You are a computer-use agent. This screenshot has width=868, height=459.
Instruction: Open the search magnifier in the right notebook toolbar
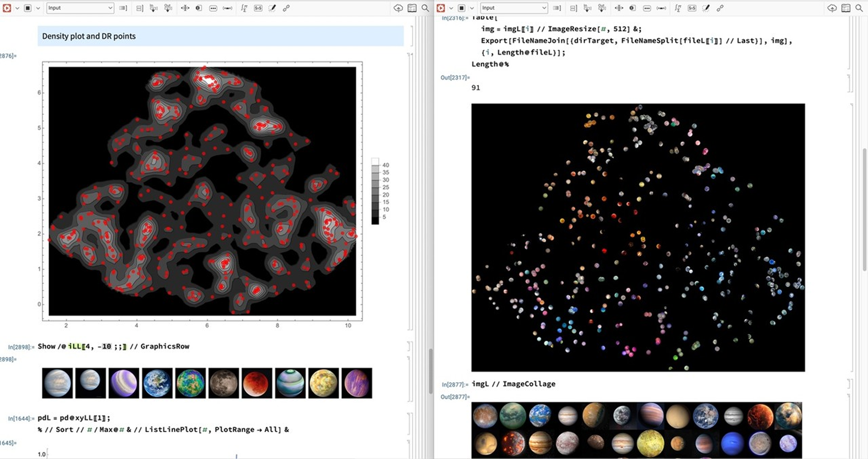point(859,8)
